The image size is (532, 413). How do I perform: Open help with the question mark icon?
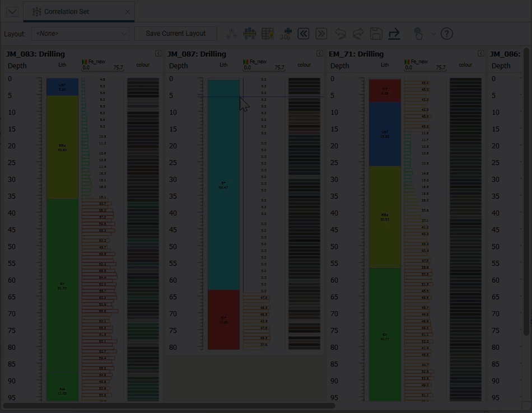click(x=446, y=34)
